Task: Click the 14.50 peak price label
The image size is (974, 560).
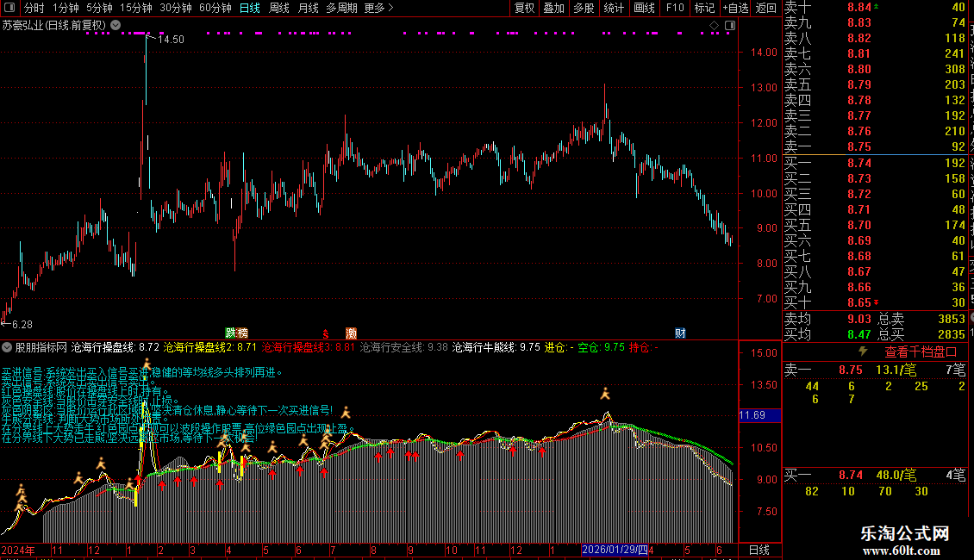Action: pos(171,39)
